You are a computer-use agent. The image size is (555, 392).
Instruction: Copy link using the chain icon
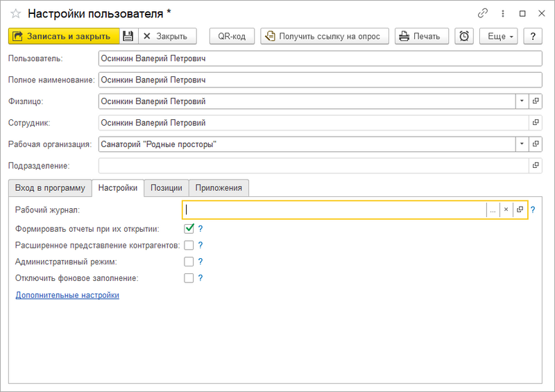click(483, 13)
